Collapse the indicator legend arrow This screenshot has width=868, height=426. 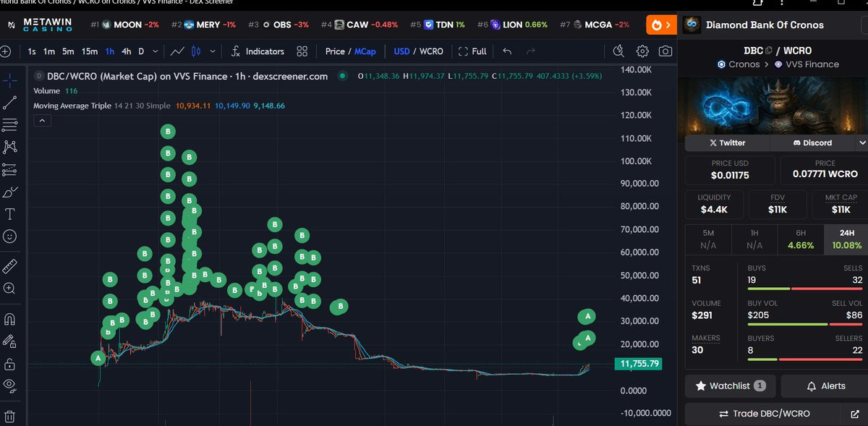(42, 120)
